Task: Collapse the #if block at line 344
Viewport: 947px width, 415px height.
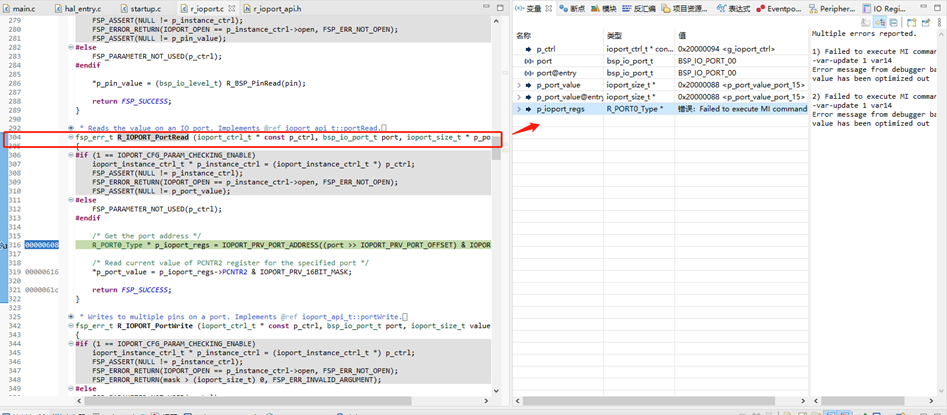Action: 71,344
